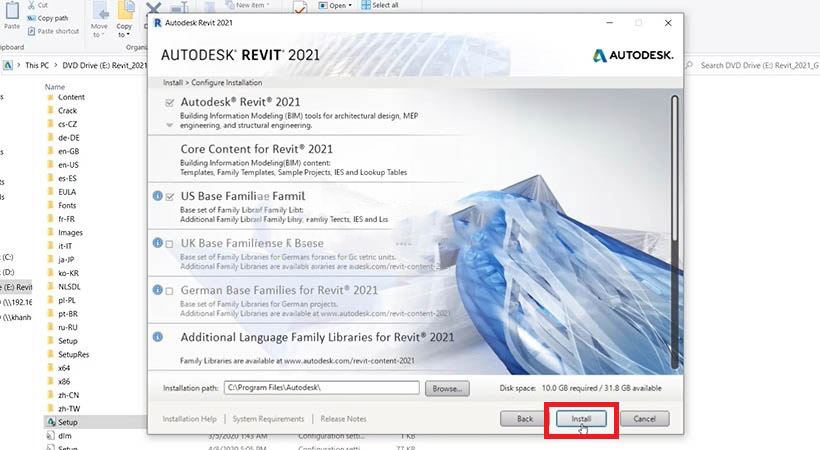Select the de-DE folder in Explorer

click(x=69, y=138)
